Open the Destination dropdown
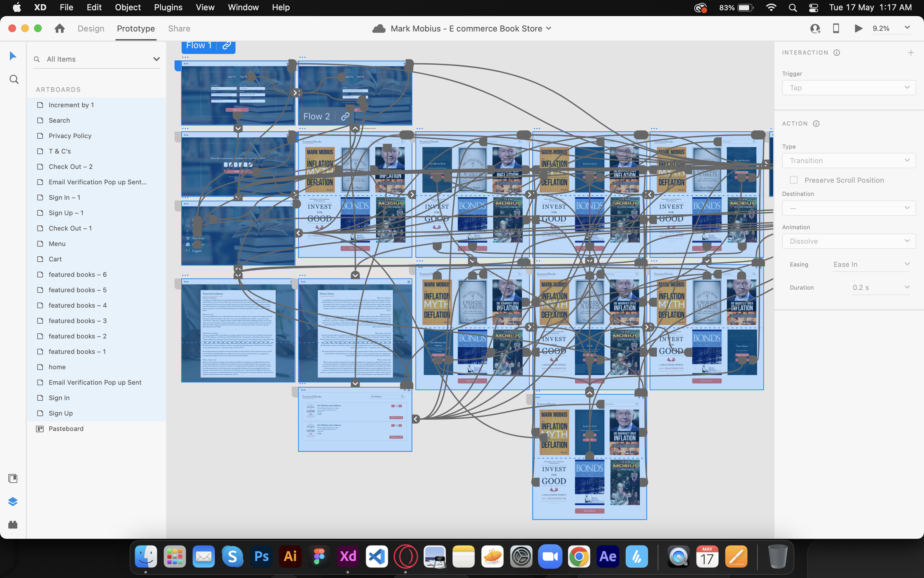924x578 pixels. pyautogui.click(x=849, y=208)
